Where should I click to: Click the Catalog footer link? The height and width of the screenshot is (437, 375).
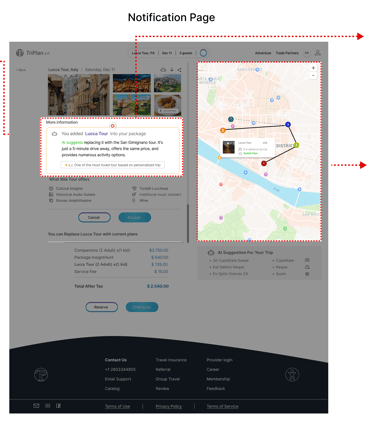(x=112, y=389)
